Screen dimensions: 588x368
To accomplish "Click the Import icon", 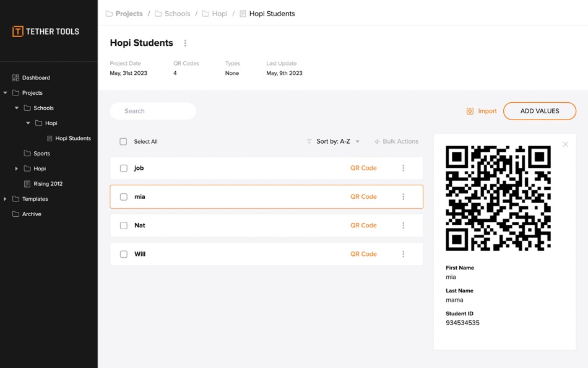I will click(470, 111).
